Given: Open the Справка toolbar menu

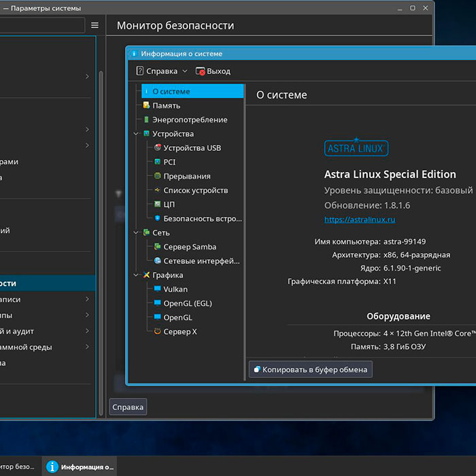Looking at the screenshot, I should click(161, 71).
